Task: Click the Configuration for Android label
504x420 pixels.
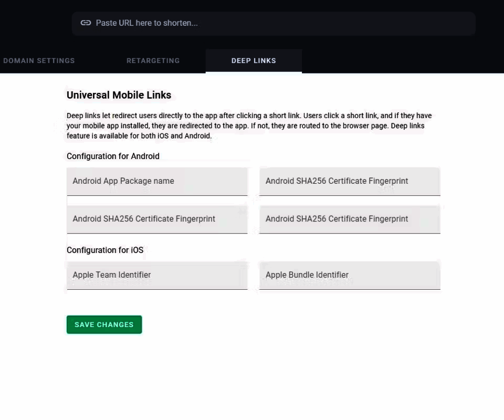Action: click(113, 156)
